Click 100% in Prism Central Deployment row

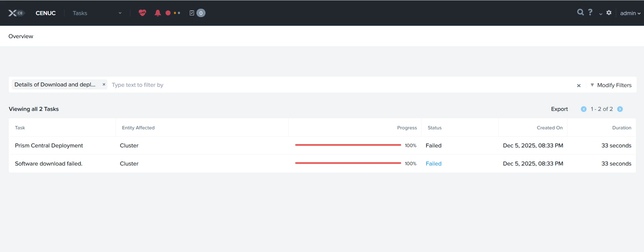410,145
